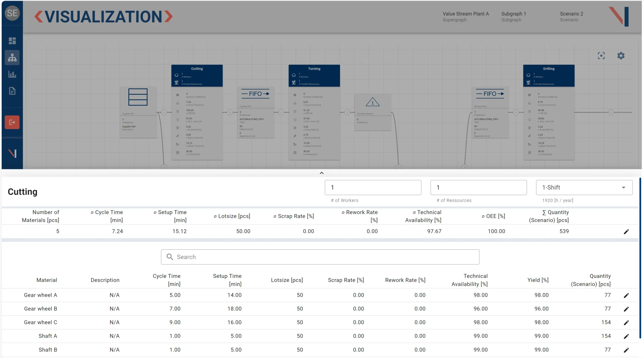This screenshot has width=644, height=358.
Task: Click the fit-to-screen focus icon
Action: pyautogui.click(x=601, y=56)
